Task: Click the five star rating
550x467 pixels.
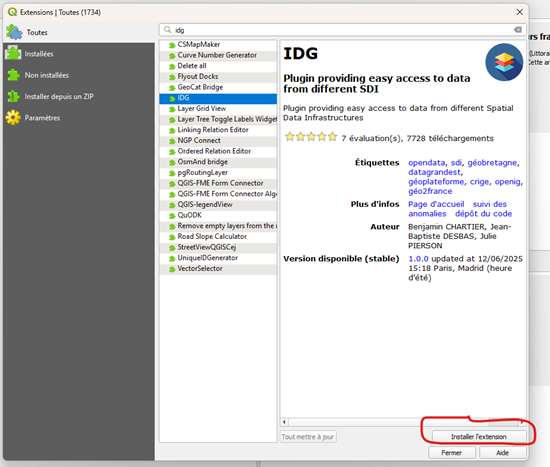Action: click(311, 137)
